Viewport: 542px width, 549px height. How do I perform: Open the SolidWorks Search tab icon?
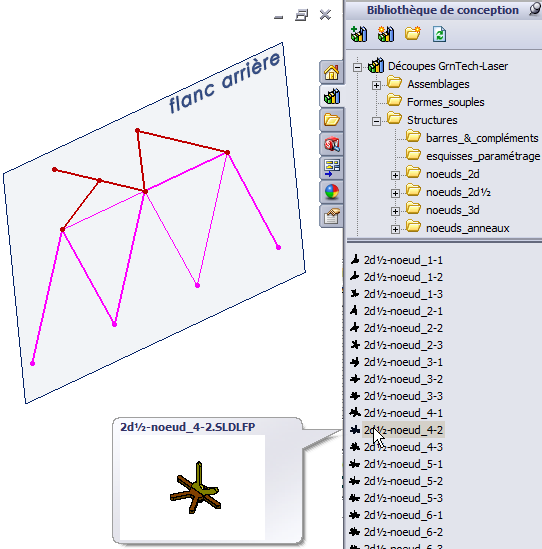pyautogui.click(x=331, y=144)
